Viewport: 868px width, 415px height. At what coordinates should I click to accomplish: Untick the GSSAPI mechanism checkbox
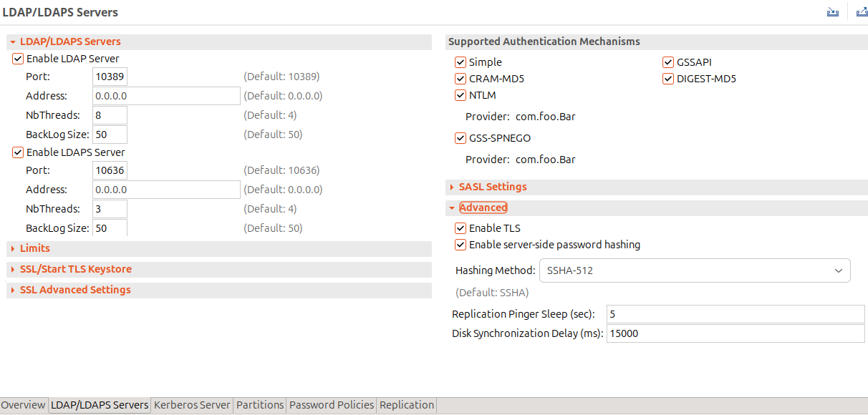tap(668, 62)
